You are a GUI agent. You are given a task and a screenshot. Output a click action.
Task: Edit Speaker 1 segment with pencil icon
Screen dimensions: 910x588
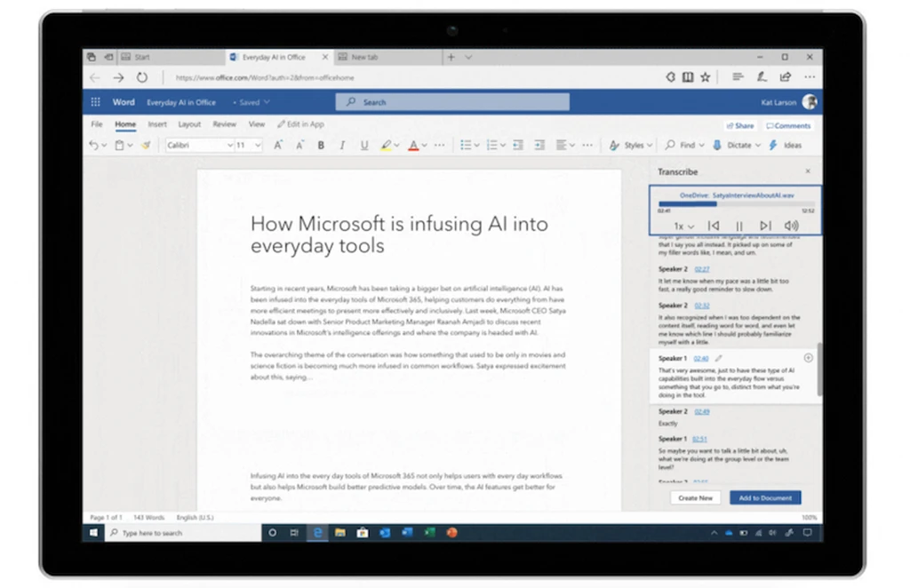pos(718,358)
